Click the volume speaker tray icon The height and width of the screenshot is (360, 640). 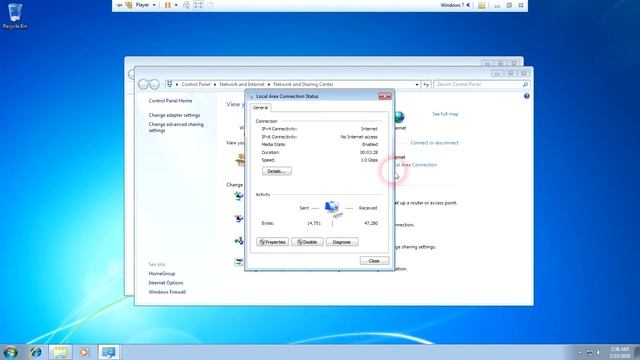[x=598, y=352]
